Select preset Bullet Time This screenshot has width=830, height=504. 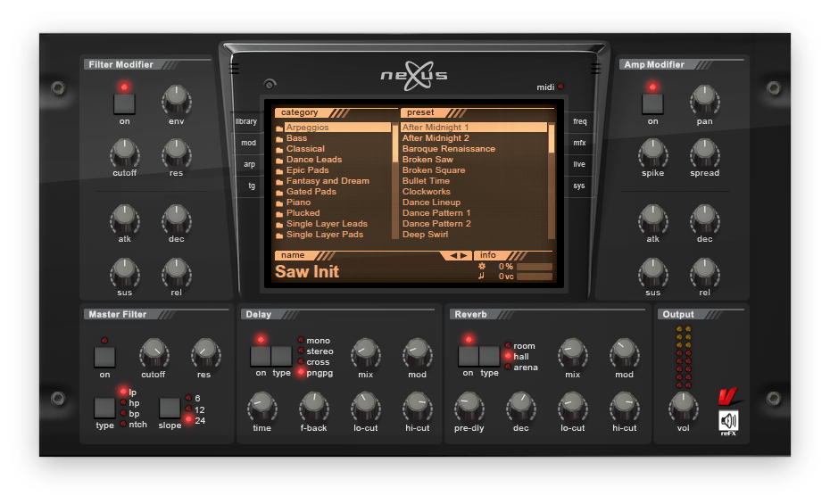click(426, 181)
